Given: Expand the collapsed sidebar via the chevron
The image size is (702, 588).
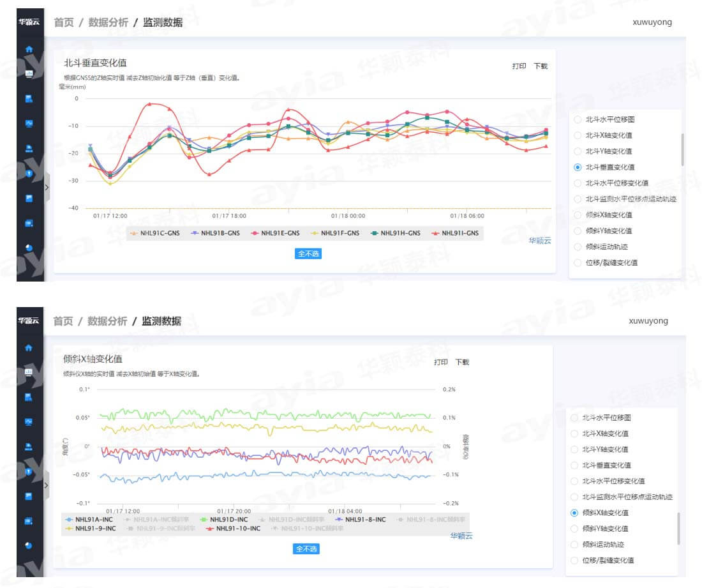Looking at the screenshot, I should [47, 188].
